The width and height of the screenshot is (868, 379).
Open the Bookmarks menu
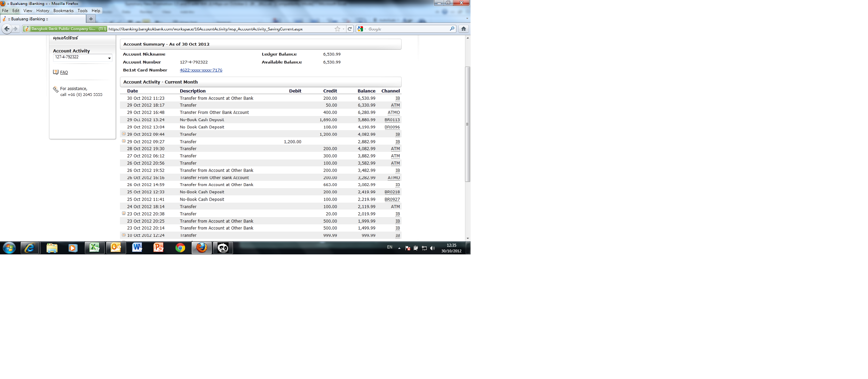(63, 11)
